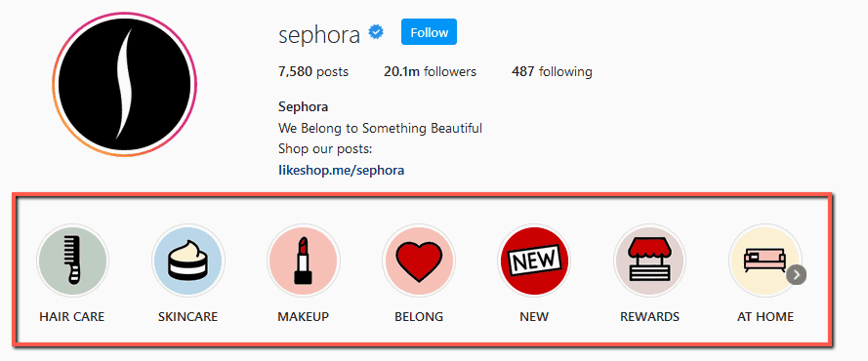The height and width of the screenshot is (361, 868).
Task: Open the BELONG red heart highlight
Action: pyautogui.click(x=419, y=260)
